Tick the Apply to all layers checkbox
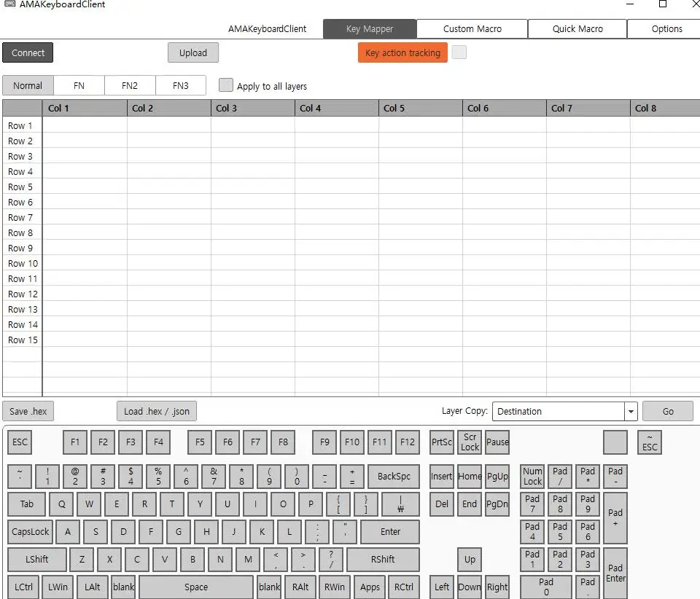 tap(226, 85)
